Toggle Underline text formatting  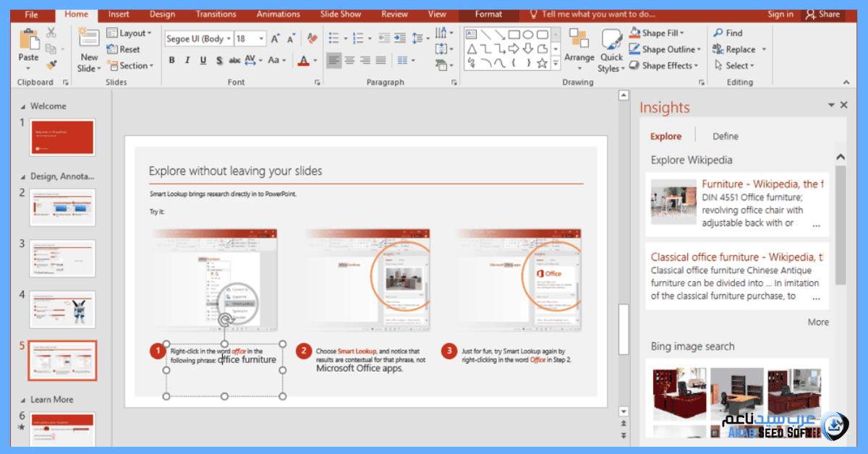coord(203,61)
